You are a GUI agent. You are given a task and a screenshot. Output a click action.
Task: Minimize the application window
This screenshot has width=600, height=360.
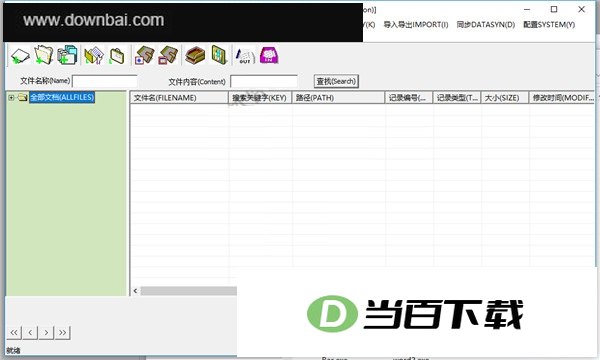[x=527, y=9]
